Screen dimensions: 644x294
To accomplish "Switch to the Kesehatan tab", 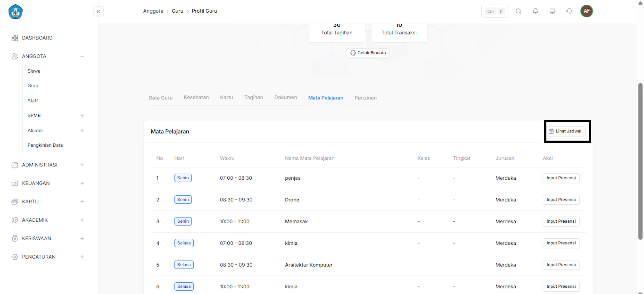I will click(x=196, y=98).
